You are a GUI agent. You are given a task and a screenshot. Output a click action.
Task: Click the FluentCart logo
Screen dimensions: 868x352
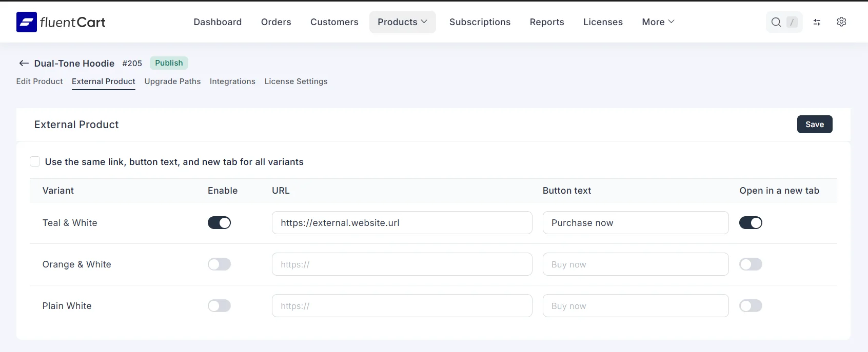tap(61, 22)
